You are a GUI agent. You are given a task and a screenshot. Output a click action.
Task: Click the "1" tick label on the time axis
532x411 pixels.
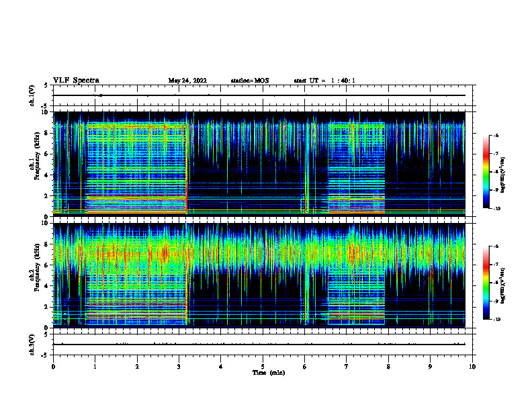pyautogui.click(x=95, y=367)
